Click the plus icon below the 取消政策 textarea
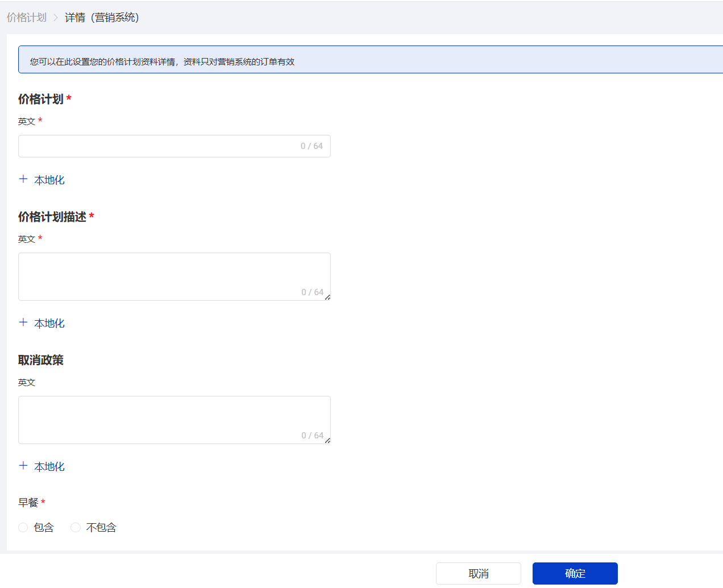Viewport: 723px width, 588px height. point(23,466)
